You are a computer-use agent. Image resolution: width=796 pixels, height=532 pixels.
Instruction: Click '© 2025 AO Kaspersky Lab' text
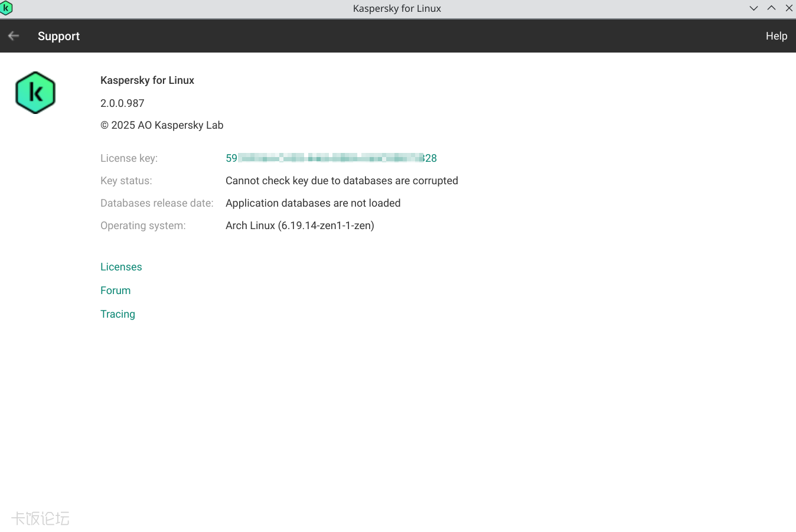162,125
